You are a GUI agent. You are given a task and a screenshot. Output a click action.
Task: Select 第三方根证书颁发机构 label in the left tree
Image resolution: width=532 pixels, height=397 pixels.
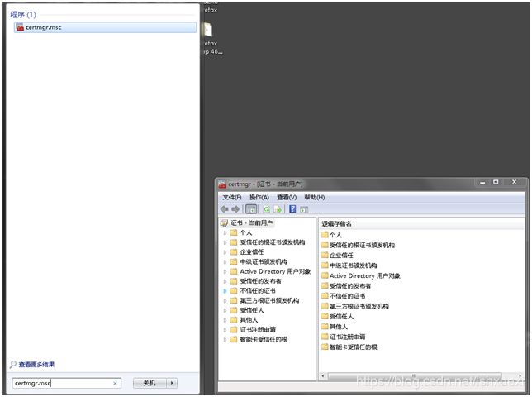269,300
